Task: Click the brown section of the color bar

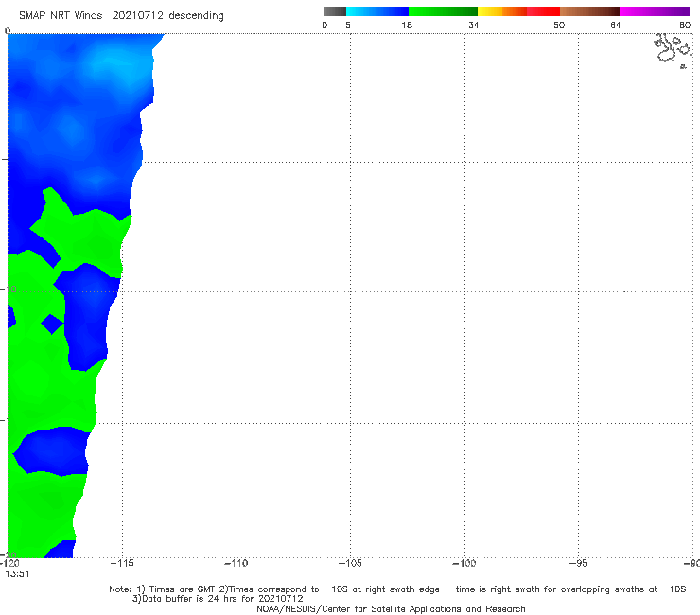Action: tap(589, 11)
